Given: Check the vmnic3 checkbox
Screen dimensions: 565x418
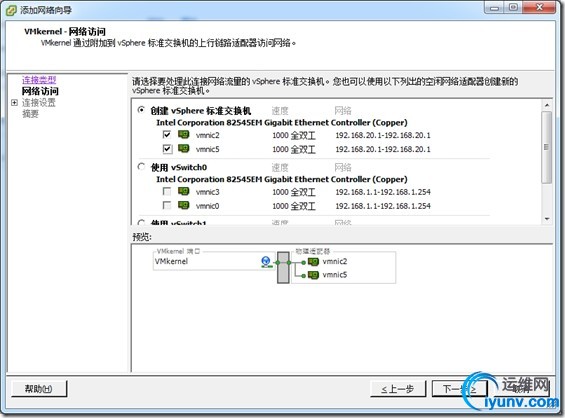Looking at the screenshot, I should (x=167, y=191).
